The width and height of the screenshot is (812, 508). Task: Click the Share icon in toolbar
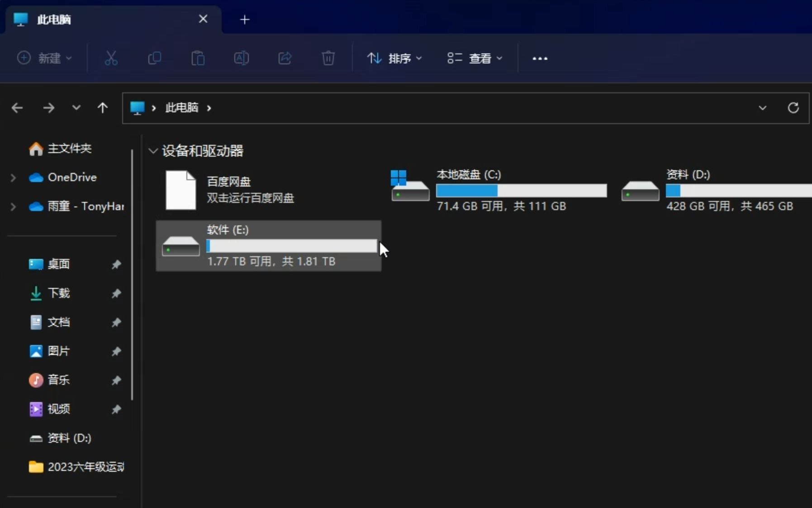pos(285,58)
